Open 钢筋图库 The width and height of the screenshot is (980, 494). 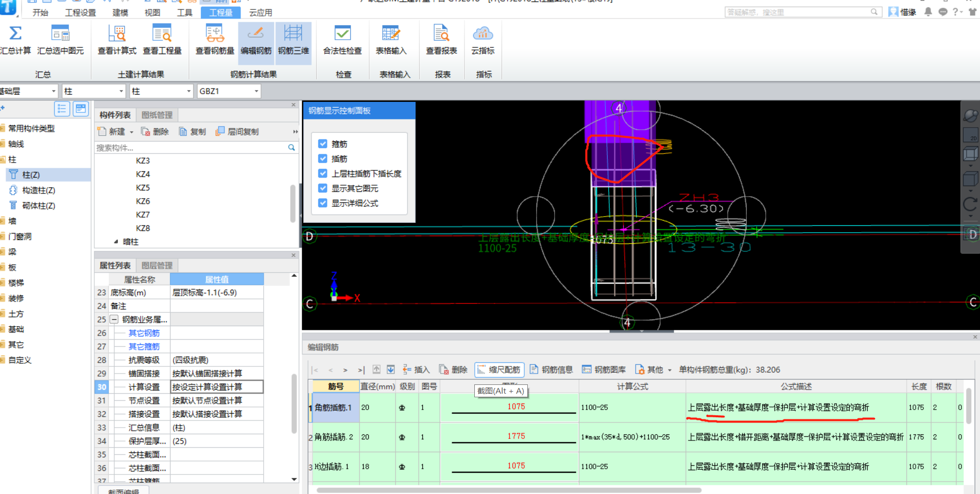pos(604,369)
